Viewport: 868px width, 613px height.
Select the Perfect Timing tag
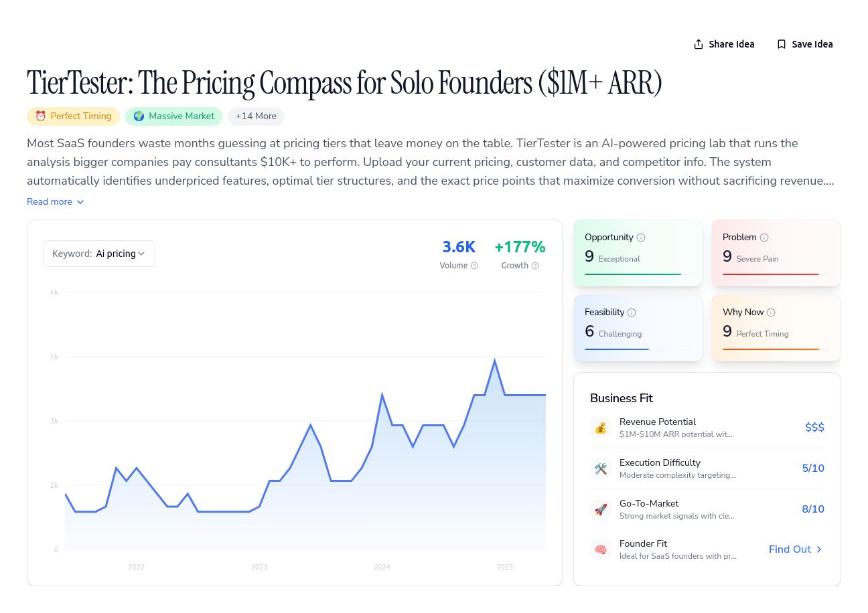pos(73,116)
